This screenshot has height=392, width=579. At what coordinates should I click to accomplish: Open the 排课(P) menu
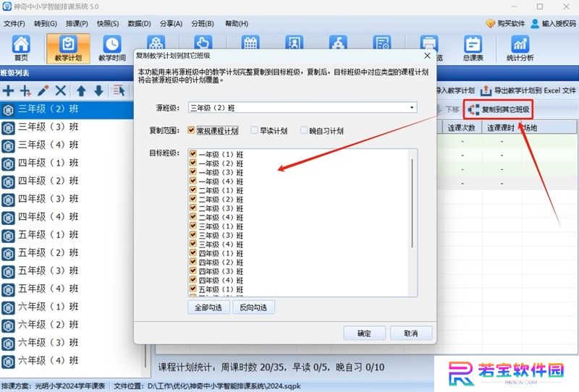[x=77, y=24]
